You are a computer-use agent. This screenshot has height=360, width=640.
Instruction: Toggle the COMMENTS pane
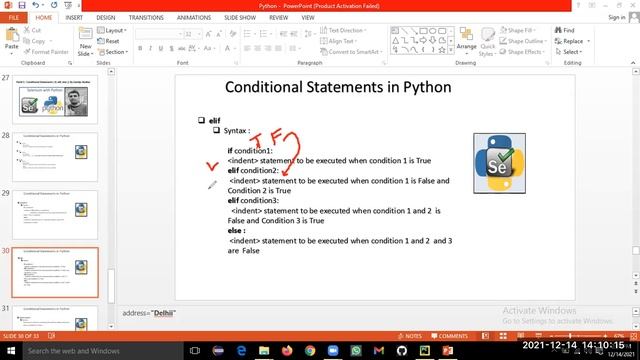(449, 336)
